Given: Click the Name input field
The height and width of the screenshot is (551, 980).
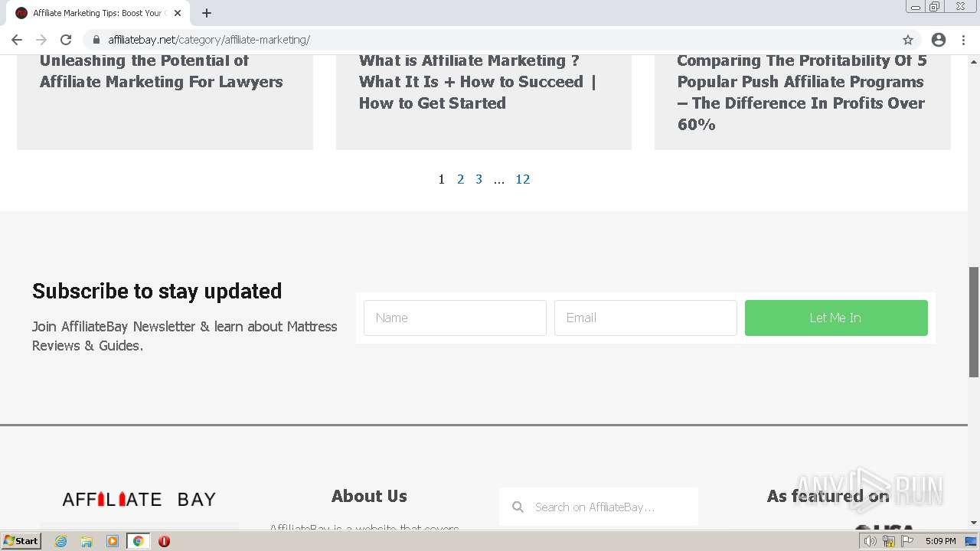Looking at the screenshot, I should pos(455,318).
